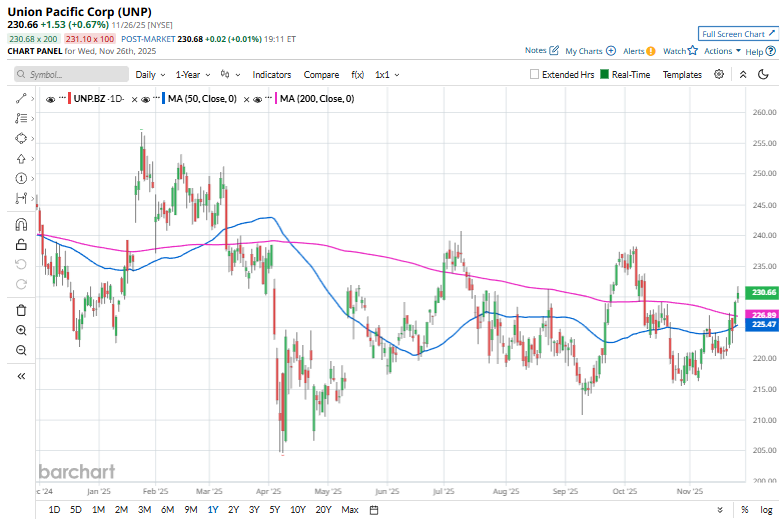Click the red UNP.BZ color swatch
782x525 pixels.
[x=68, y=99]
